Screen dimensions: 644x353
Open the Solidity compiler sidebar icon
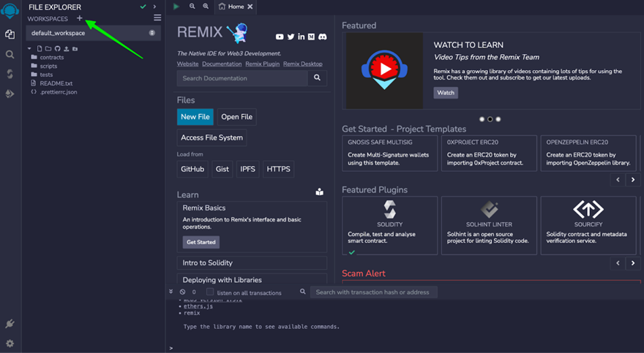(10, 74)
